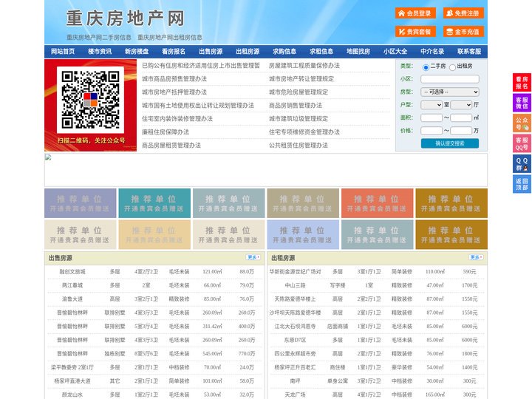532x399 pixels.
Task: Open link 商品房销售管理办法
Action: [x=296, y=105]
